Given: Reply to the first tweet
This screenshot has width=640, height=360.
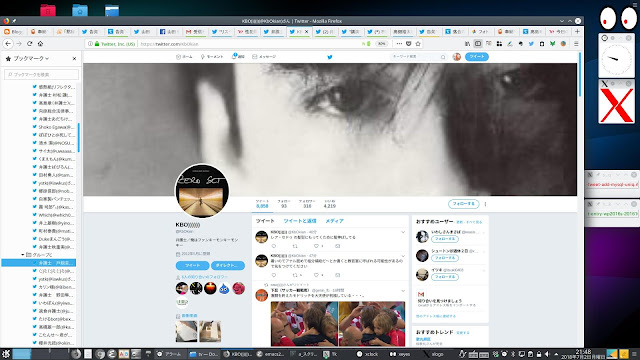Looking at the screenshot, I should pyautogui.click(x=274, y=246).
